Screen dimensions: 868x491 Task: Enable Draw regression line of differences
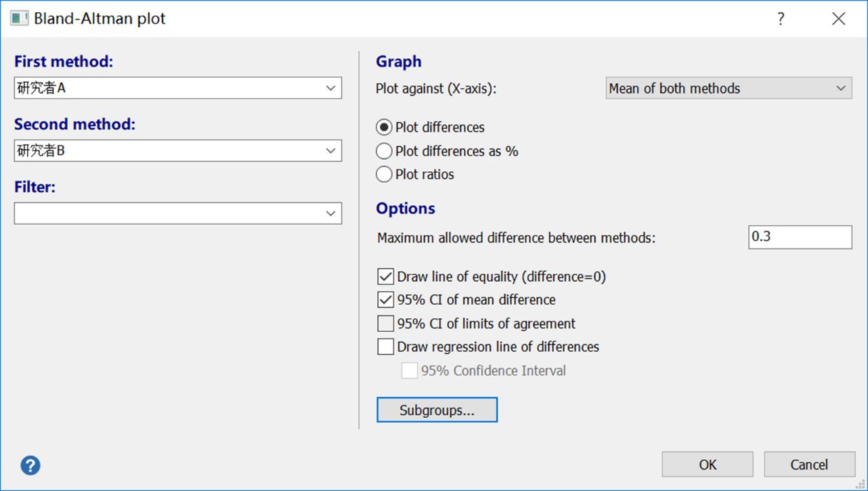pos(385,347)
